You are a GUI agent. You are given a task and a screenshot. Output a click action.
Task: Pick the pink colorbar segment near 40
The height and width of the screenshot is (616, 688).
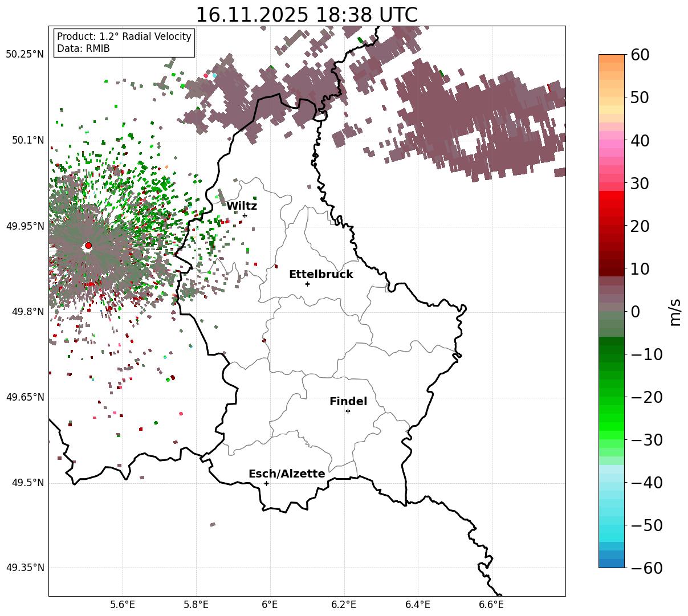[612, 145]
